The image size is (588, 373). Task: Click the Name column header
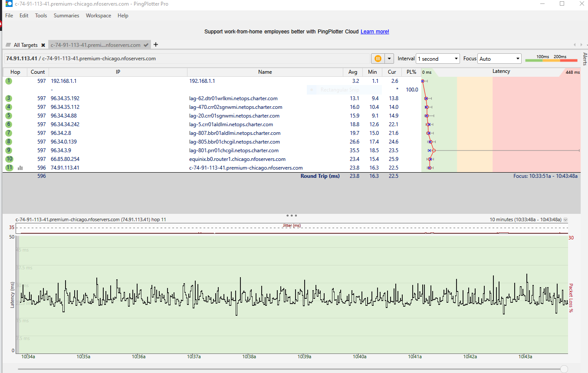click(265, 72)
